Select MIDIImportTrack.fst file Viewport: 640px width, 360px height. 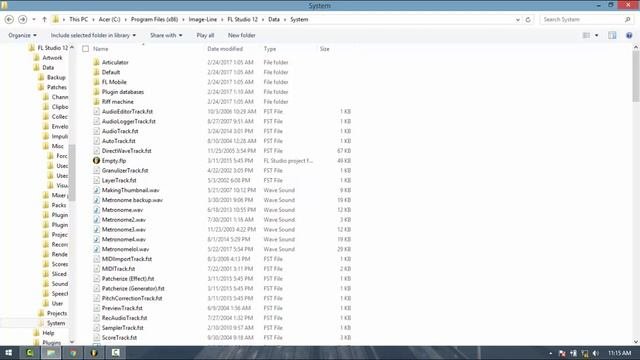(127, 259)
